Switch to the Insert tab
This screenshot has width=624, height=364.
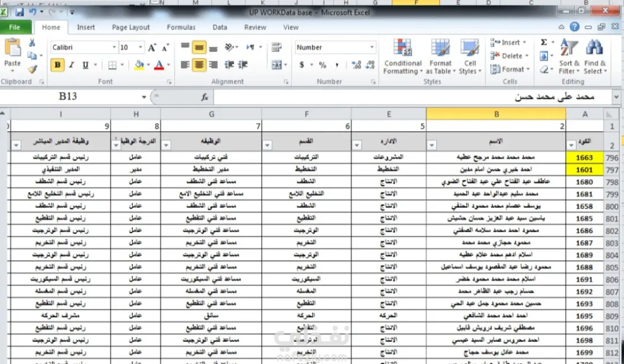tap(86, 28)
